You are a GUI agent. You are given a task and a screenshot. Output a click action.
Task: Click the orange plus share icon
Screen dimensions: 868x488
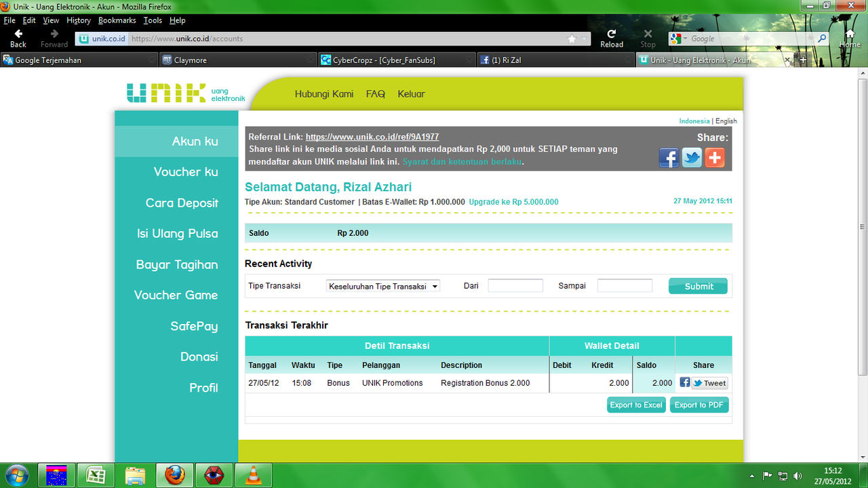click(x=715, y=158)
